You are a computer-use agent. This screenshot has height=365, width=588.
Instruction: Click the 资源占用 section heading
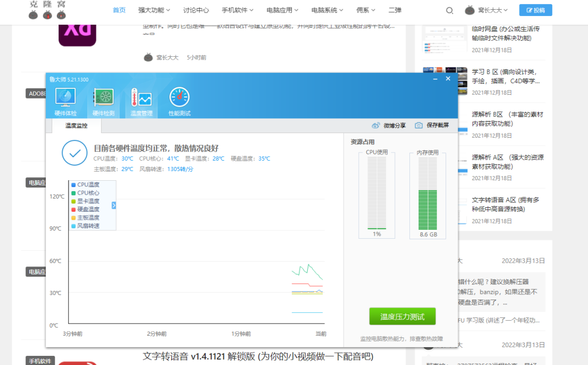coord(362,142)
